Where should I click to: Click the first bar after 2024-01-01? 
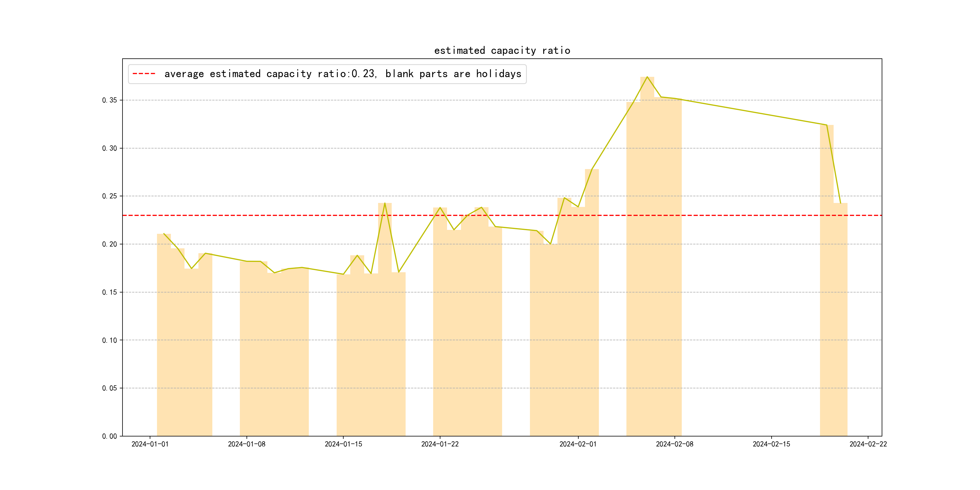pyautogui.click(x=164, y=335)
